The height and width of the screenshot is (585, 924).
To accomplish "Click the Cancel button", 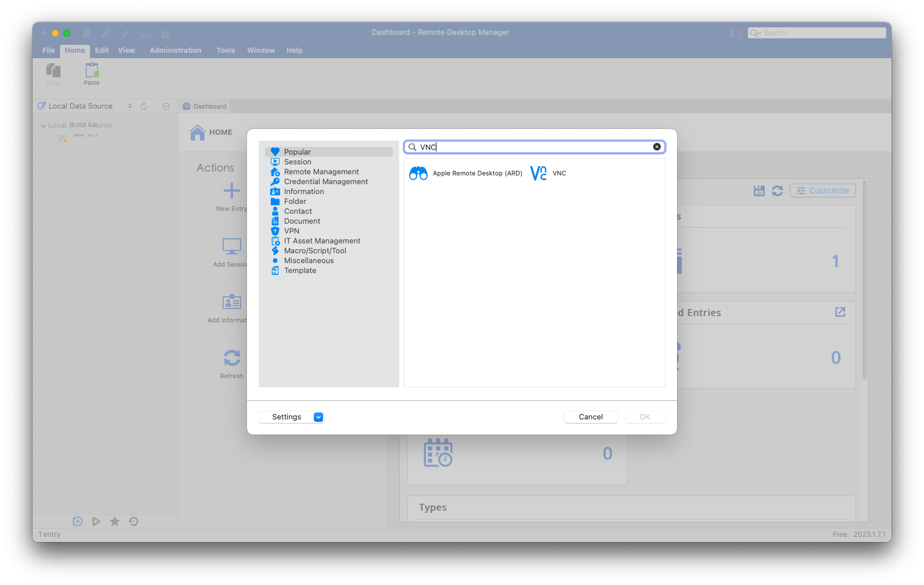I will point(590,417).
